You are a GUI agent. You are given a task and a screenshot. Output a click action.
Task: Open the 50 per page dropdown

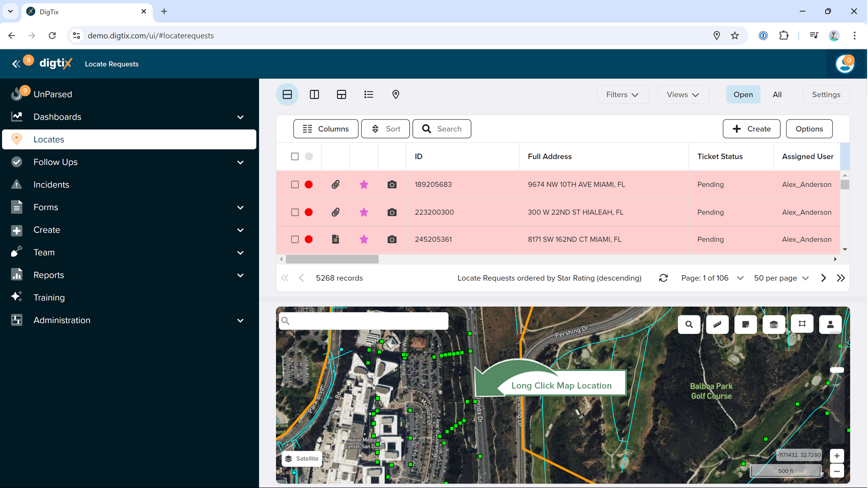click(781, 278)
